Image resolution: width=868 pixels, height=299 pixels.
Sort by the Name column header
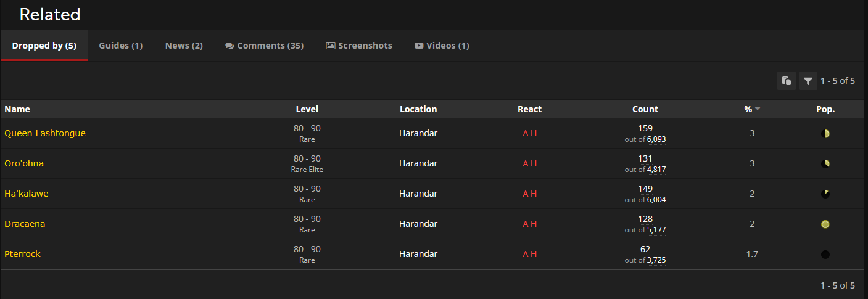pos(17,109)
